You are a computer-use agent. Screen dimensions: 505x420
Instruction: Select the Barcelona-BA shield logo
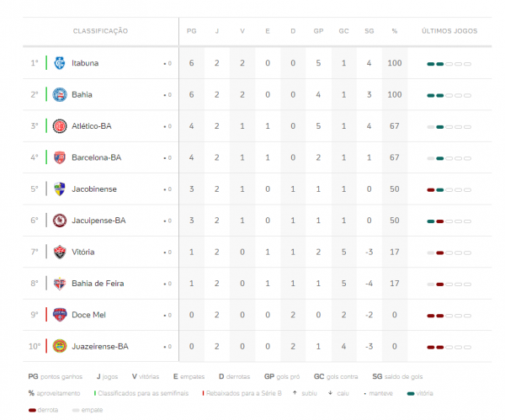(60, 157)
